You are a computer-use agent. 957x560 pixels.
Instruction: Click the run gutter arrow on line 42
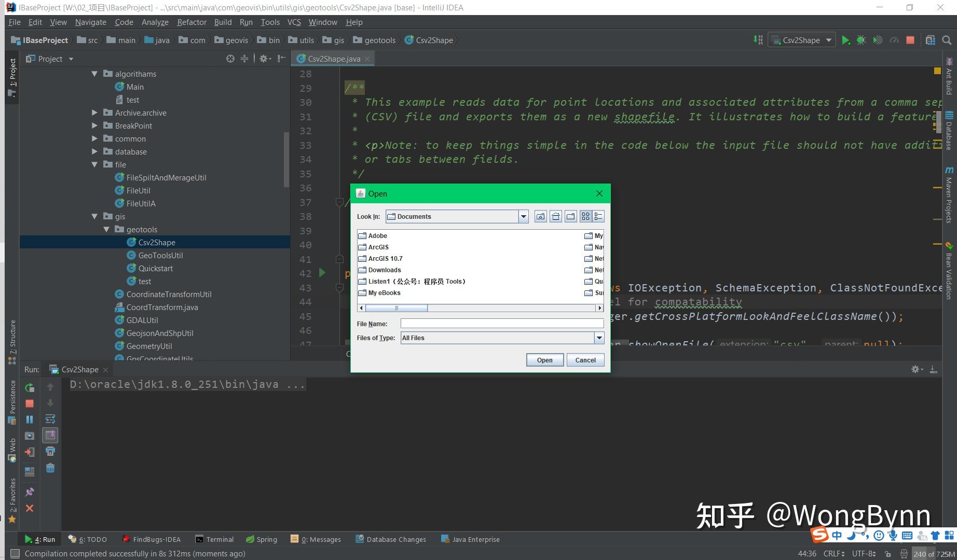coord(322,273)
